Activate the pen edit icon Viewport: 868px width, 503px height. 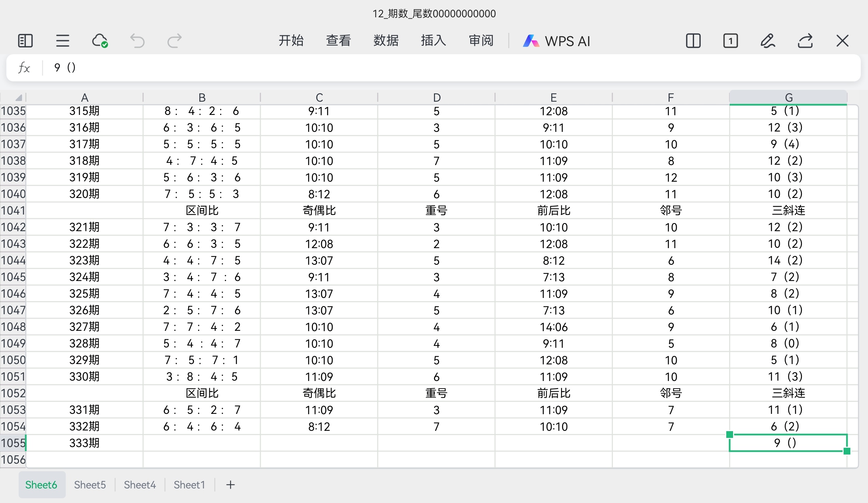pos(768,41)
